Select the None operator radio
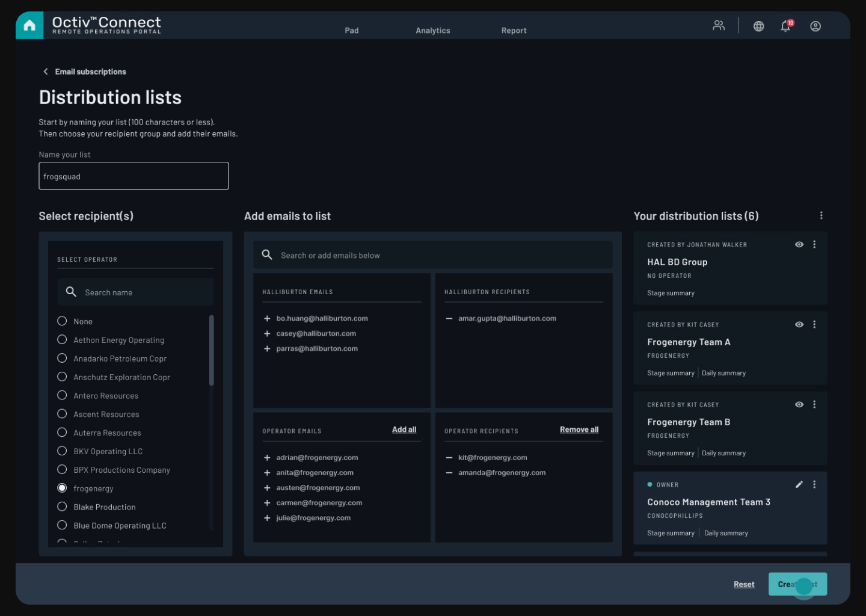866x616 pixels. (62, 321)
